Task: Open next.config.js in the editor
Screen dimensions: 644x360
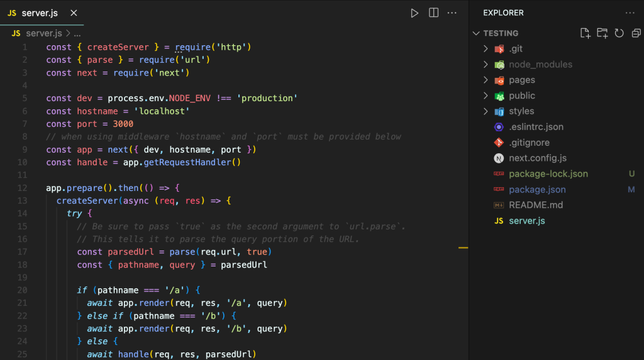Action: pyautogui.click(x=538, y=158)
